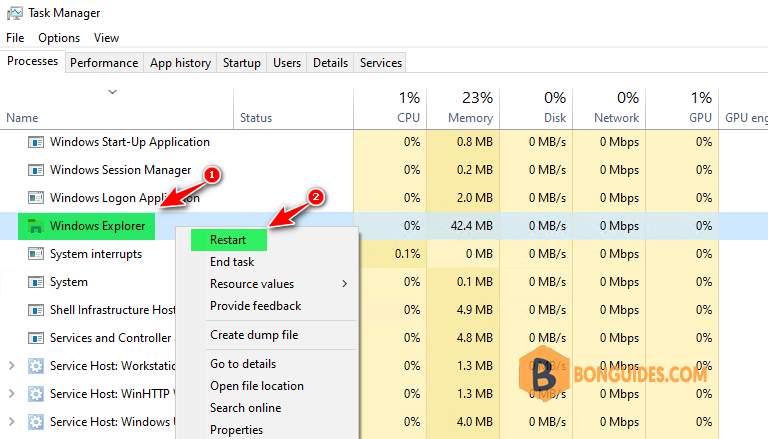Choose Go to details in the context menu

click(243, 364)
